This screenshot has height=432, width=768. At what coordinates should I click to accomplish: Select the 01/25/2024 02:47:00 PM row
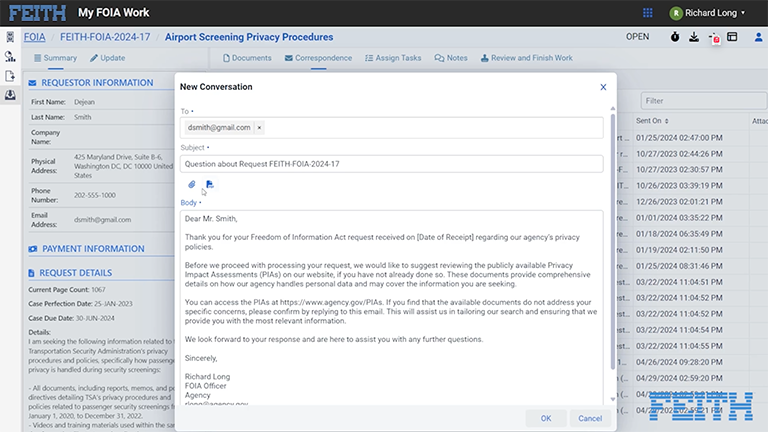pos(679,138)
